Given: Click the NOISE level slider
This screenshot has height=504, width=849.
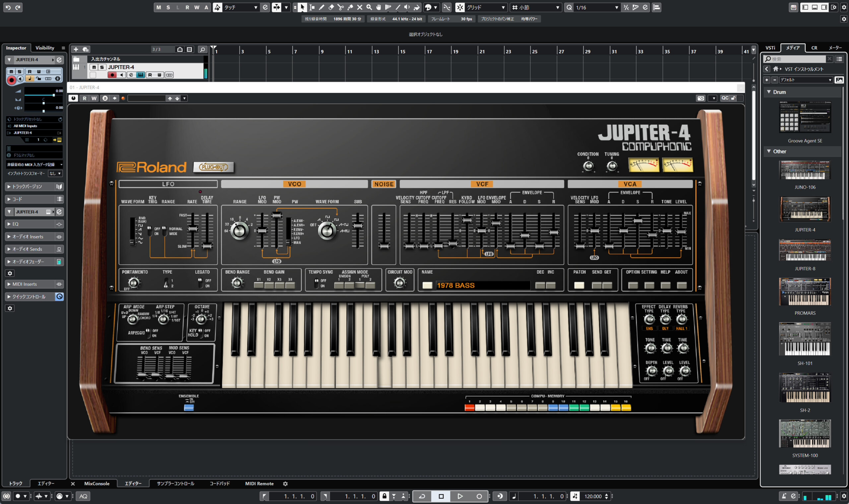Looking at the screenshot, I should (384, 246).
